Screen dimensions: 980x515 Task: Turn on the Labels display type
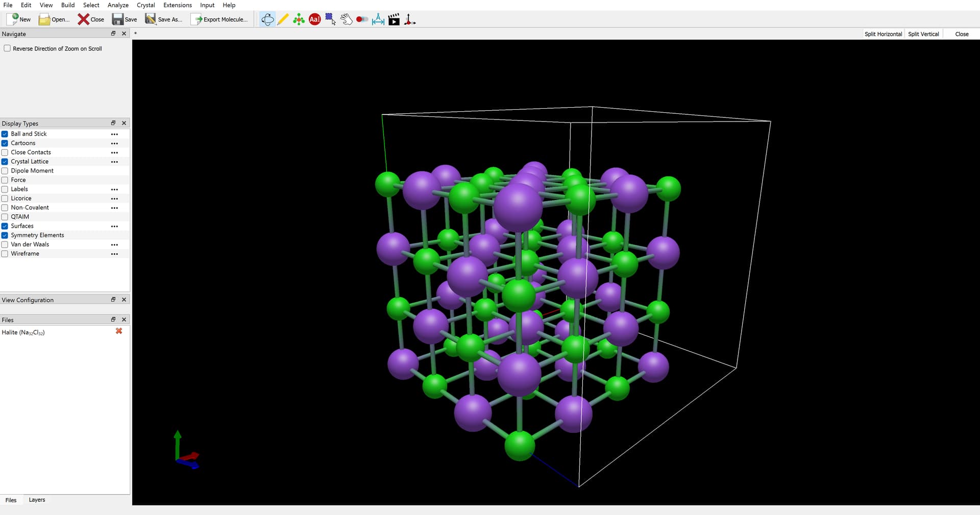(x=5, y=189)
